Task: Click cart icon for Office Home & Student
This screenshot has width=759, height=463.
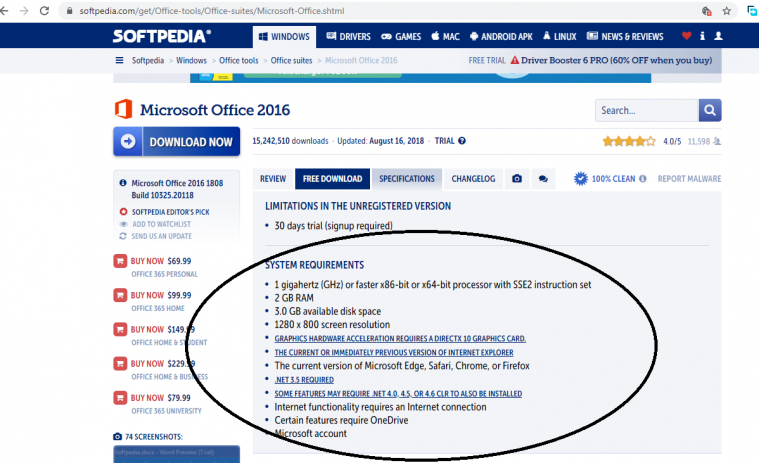Action: [120, 329]
